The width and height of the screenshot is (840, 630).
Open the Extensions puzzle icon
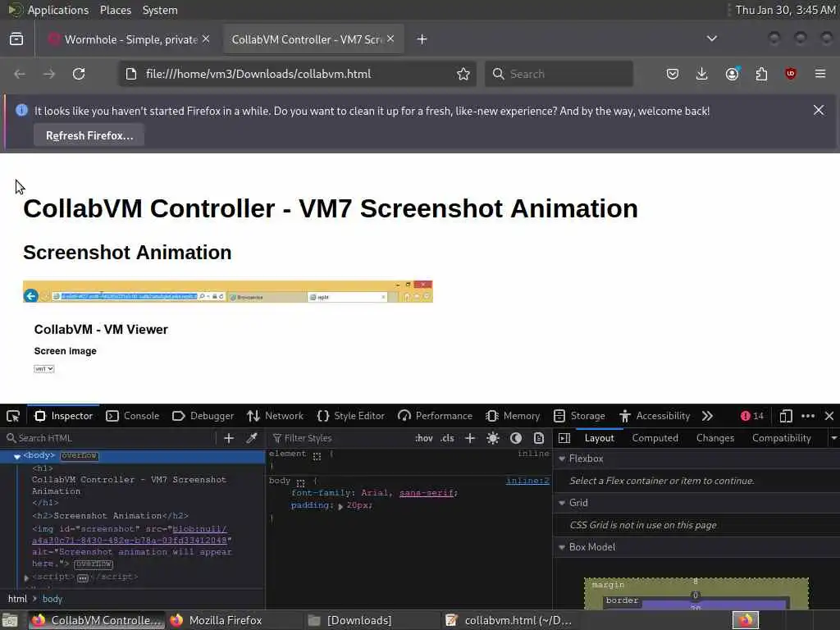point(761,74)
